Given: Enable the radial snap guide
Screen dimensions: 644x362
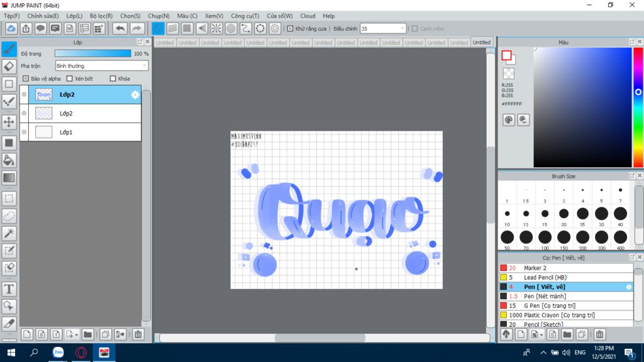Looking at the screenshot, I should [x=216, y=28].
